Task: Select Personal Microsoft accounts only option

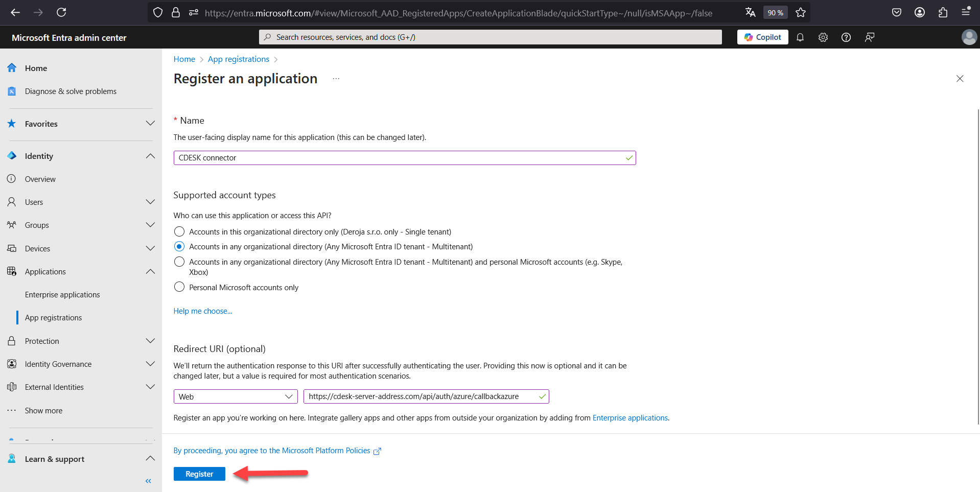Action: (x=179, y=287)
